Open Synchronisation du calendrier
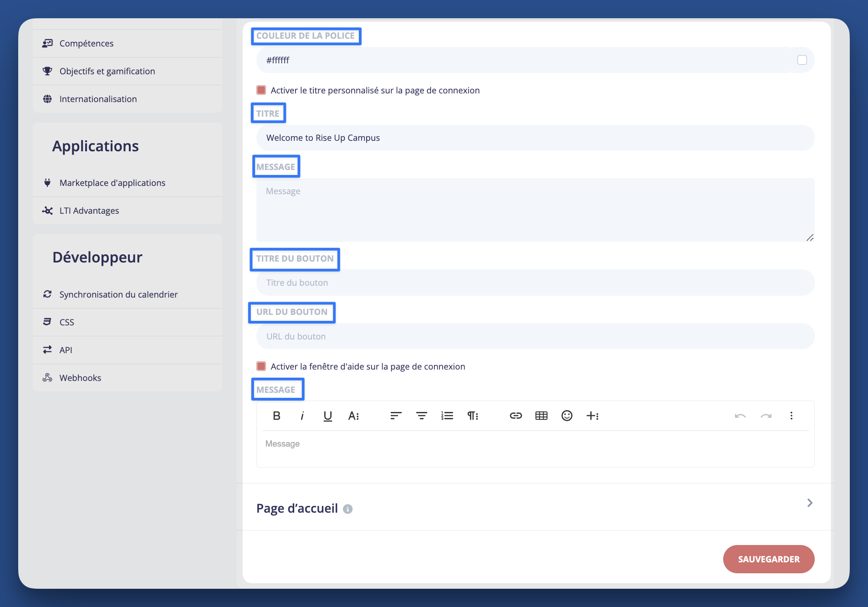The height and width of the screenshot is (607, 868). pyautogui.click(x=128, y=294)
